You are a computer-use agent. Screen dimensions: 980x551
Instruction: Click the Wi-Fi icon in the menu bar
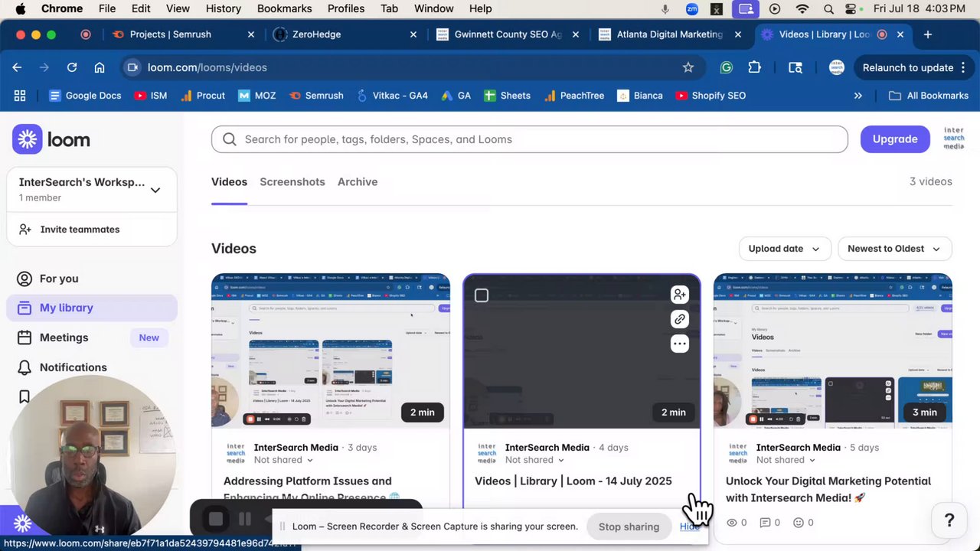click(802, 9)
